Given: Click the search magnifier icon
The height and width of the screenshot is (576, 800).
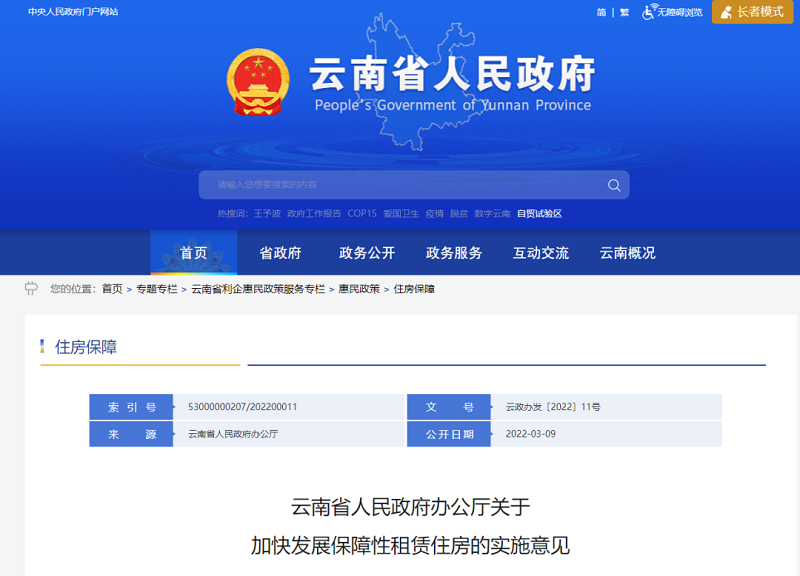Looking at the screenshot, I should tap(614, 185).
